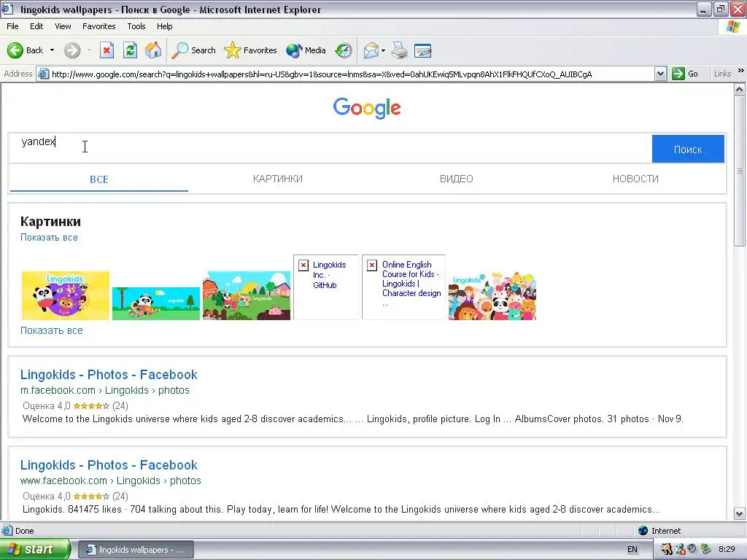Click the Windows flag logo
The image size is (747, 560).
[733, 26]
